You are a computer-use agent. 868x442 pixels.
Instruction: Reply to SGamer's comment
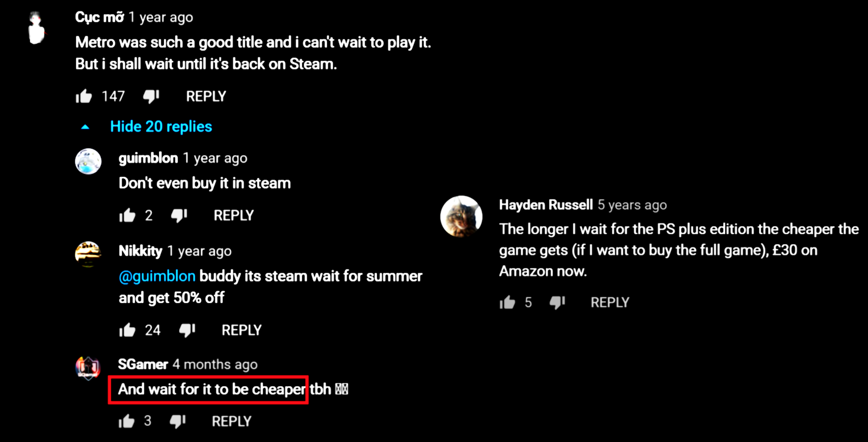click(232, 421)
